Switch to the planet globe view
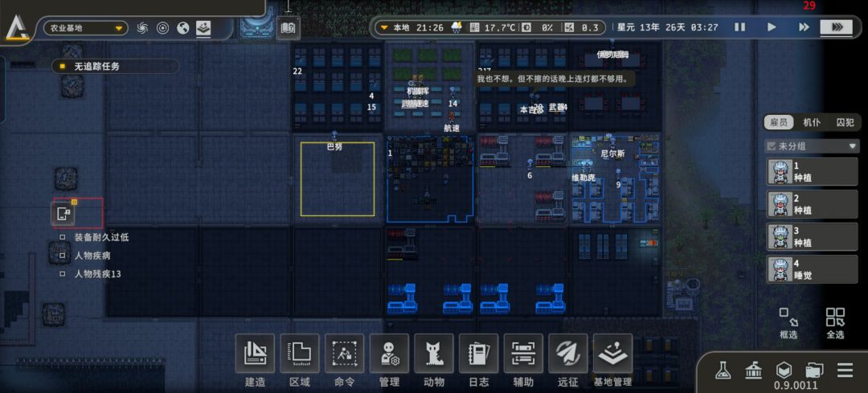This screenshot has width=868, height=393. [x=183, y=27]
